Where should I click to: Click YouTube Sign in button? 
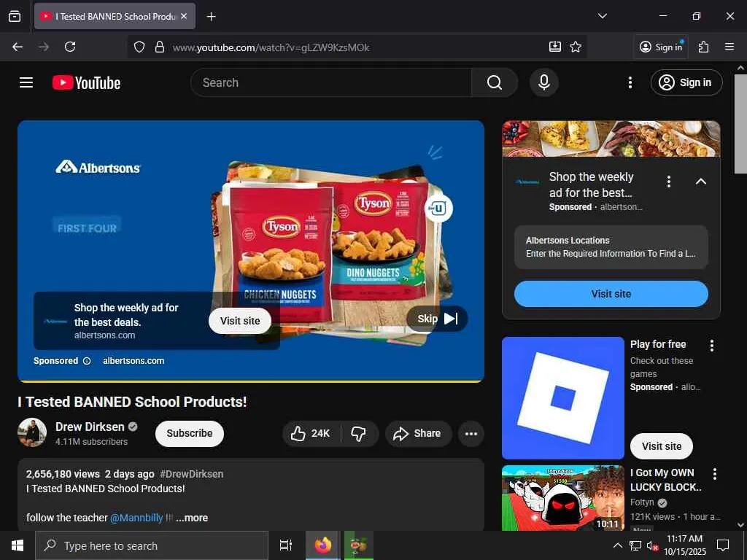[x=686, y=82]
